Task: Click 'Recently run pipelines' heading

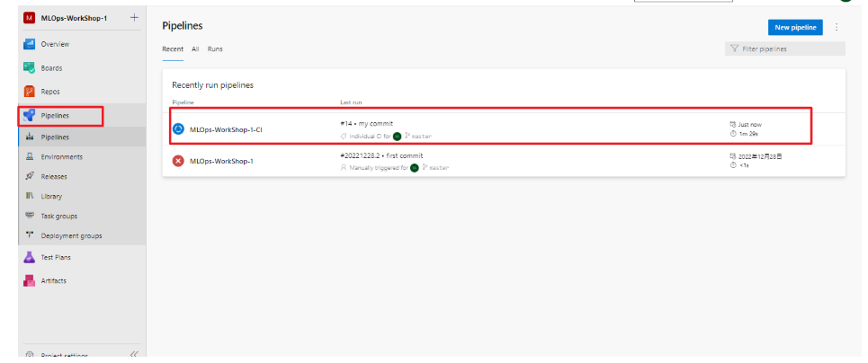Action: [x=212, y=85]
